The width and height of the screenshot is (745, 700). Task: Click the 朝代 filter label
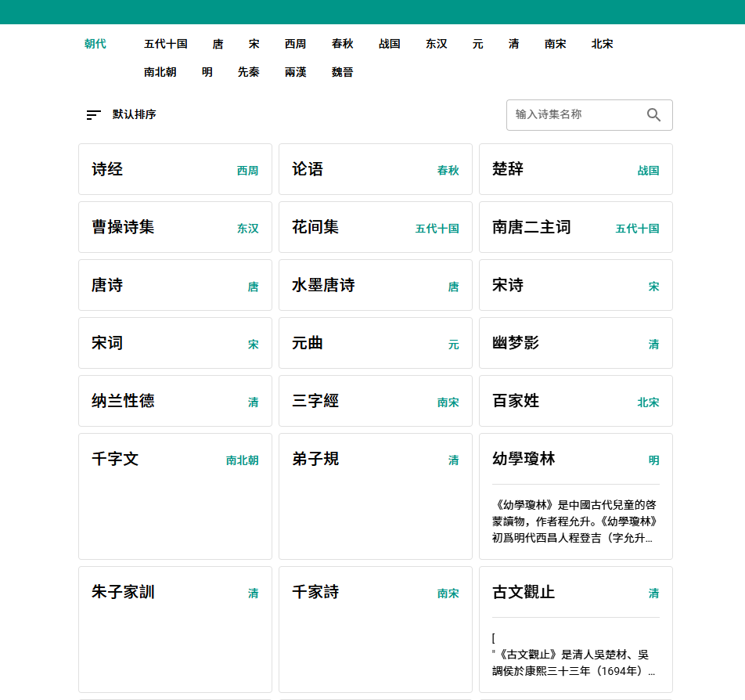95,44
